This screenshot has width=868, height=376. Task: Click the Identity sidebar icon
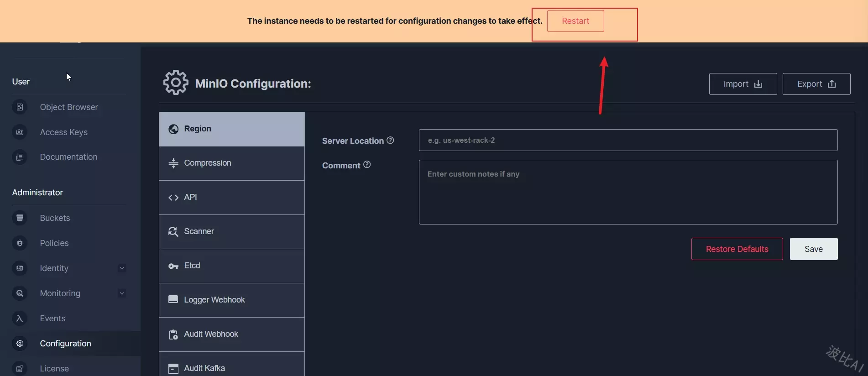[20, 268]
